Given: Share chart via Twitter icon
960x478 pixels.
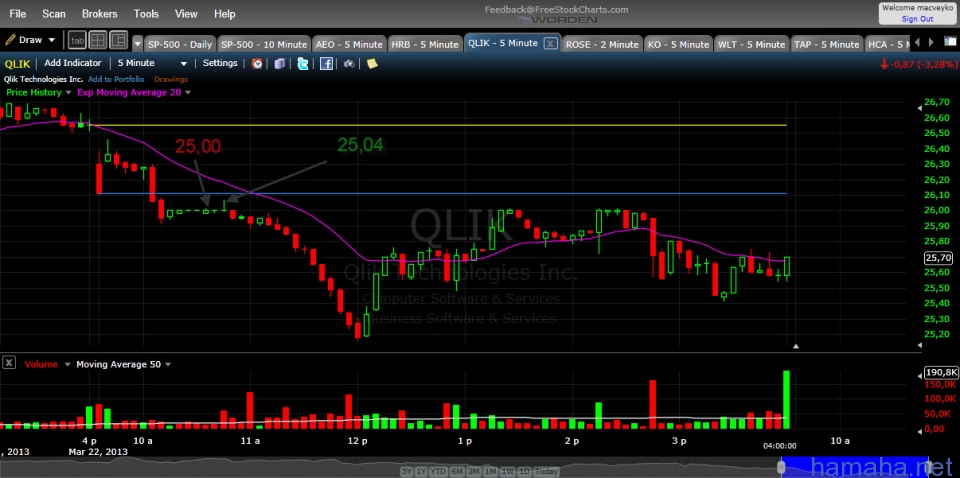Looking at the screenshot, I should pos(302,63).
